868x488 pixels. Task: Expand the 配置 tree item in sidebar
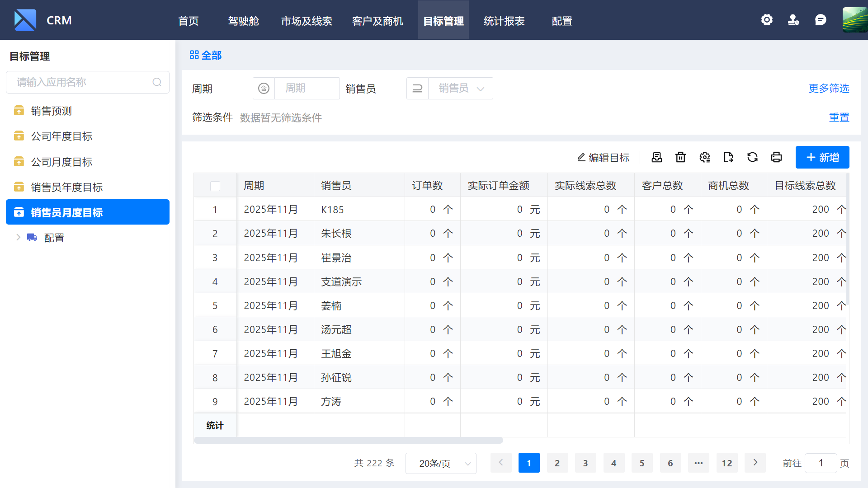tap(18, 237)
